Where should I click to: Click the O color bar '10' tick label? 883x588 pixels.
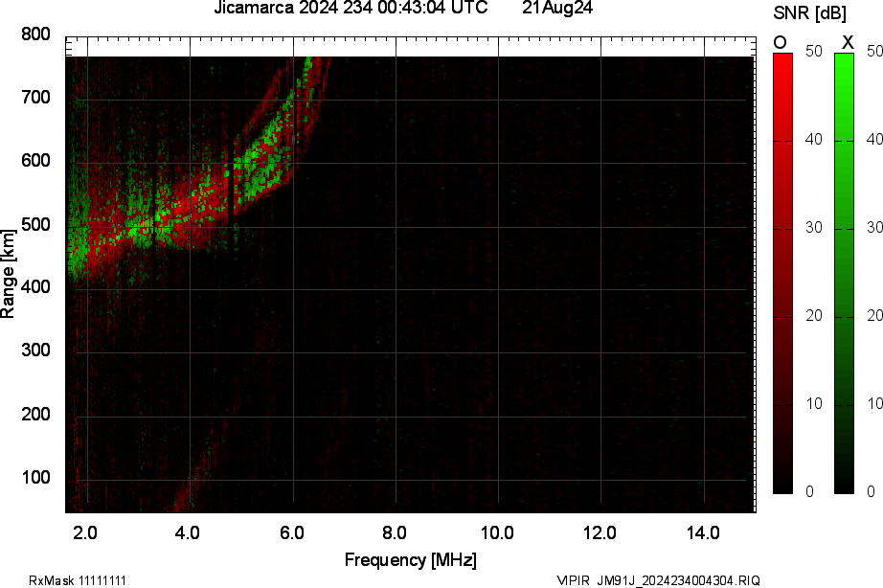tap(814, 404)
